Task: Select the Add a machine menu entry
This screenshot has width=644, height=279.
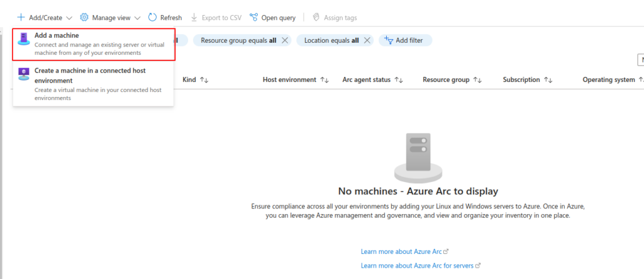Action: tap(94, 45)
